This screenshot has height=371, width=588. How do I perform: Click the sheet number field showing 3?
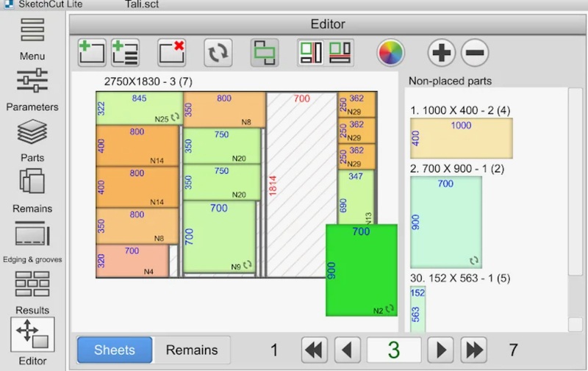pyautogui.click(x=393, y=350)
